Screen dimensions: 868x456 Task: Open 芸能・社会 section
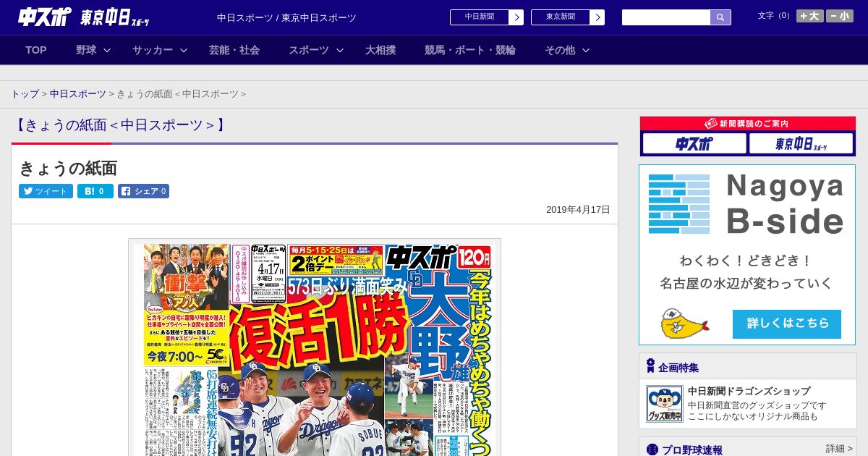pos(234,50)
